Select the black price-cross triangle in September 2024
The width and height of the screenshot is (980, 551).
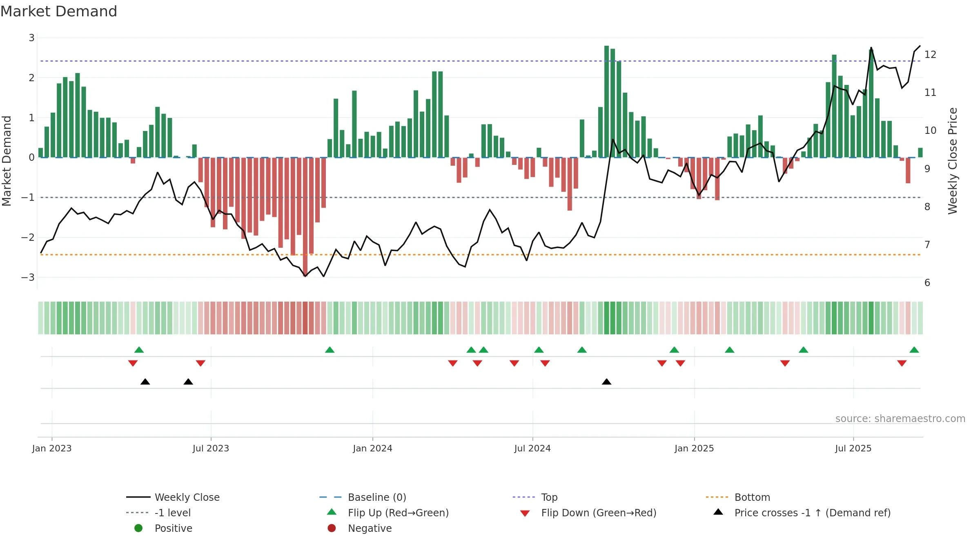click(607, 382)
